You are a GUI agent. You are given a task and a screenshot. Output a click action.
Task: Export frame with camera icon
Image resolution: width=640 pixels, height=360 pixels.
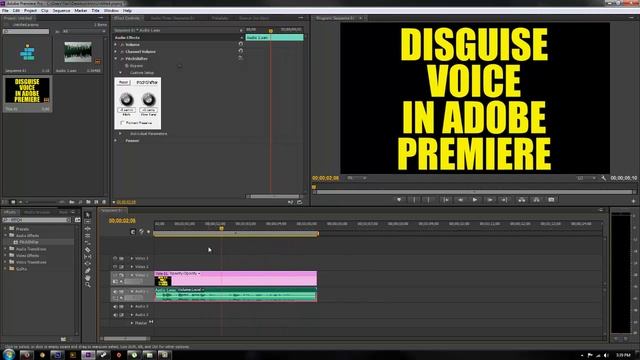551,200
